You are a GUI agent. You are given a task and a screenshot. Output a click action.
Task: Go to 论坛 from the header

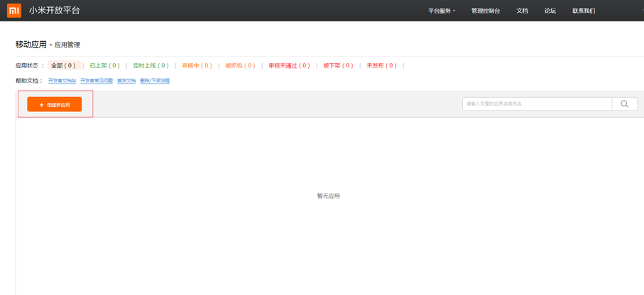[550, 11]
